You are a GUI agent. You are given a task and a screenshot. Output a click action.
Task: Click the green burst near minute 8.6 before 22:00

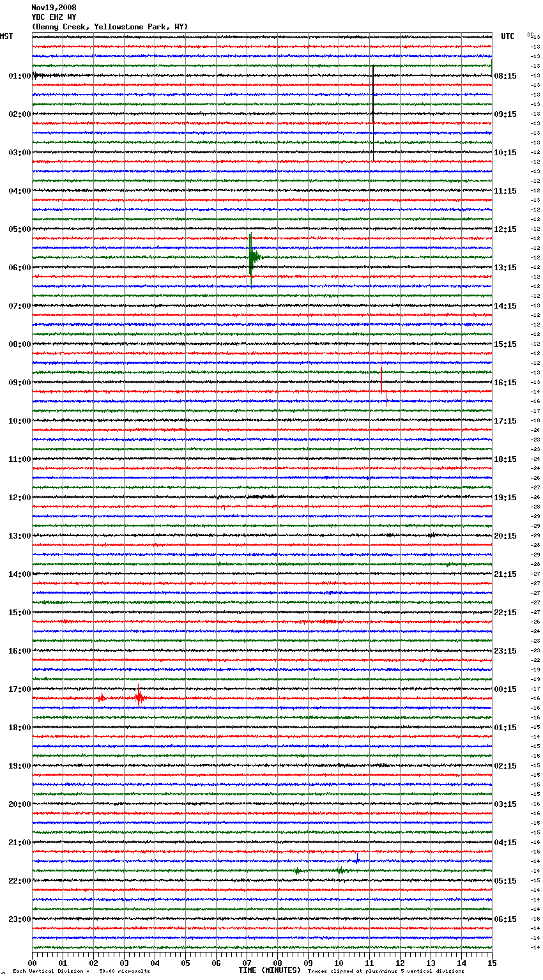pyautogui.click(x=297, y=871)
